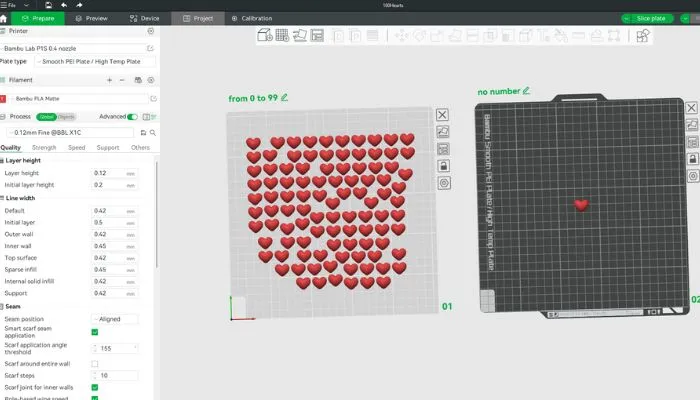Lock the first plate using the padlock icon

pos(443,166)
